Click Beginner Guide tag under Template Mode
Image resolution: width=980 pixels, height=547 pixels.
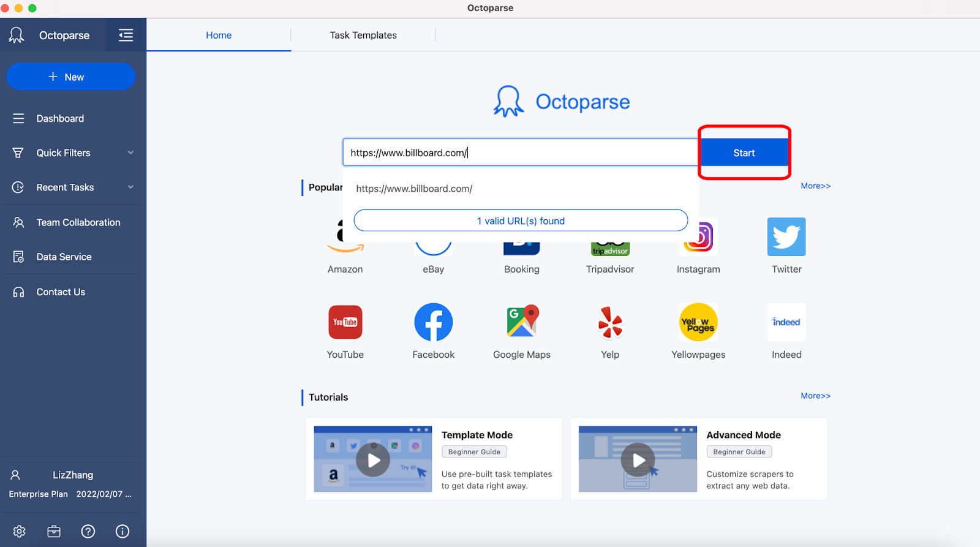coord(474,452)
